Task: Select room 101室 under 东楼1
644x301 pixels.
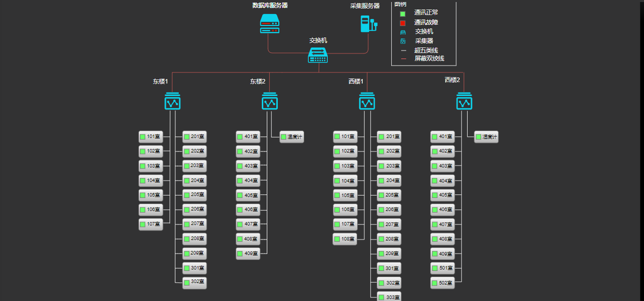Action: click(x=151, y=136)
